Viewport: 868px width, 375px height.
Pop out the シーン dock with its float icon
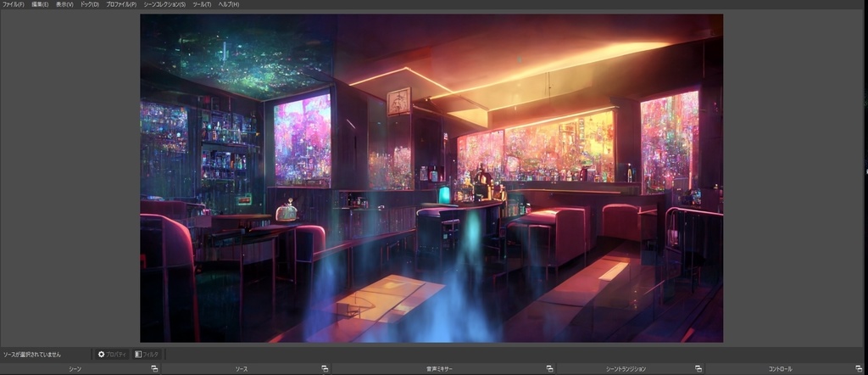tap(154, 369)
